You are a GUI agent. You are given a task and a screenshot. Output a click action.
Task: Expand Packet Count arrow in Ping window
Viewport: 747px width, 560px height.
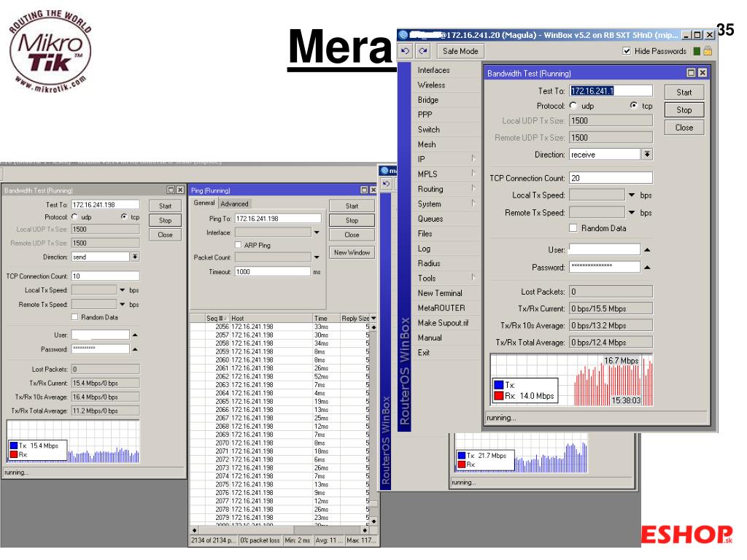(317, 257)
